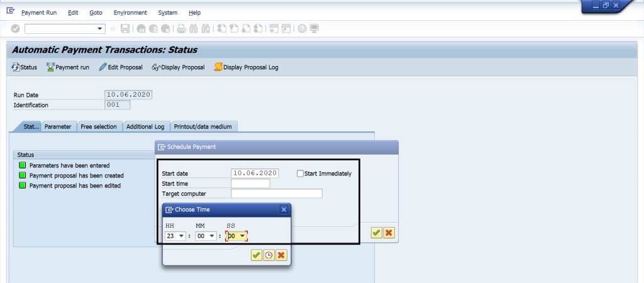The image size is (644, 283).
Task: Click the green Enter checkmark toolbar icon
Action: click(x=15, y=29)
